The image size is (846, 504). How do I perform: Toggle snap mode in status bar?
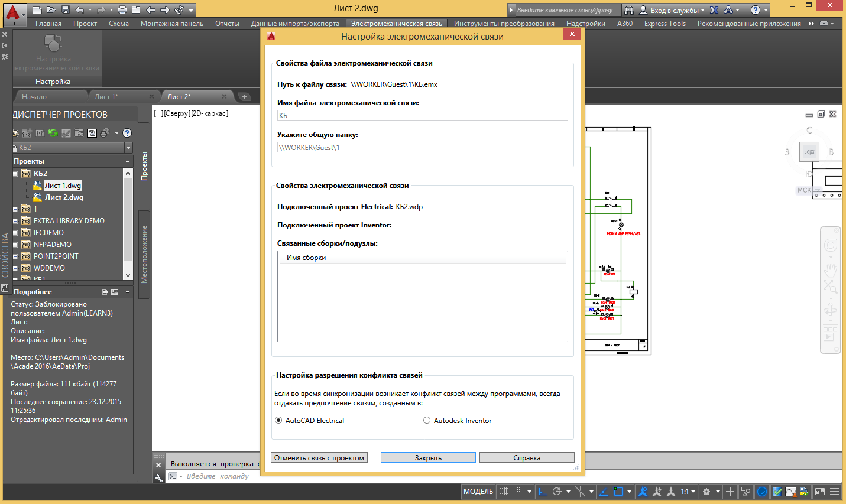[x=517, y=492]
